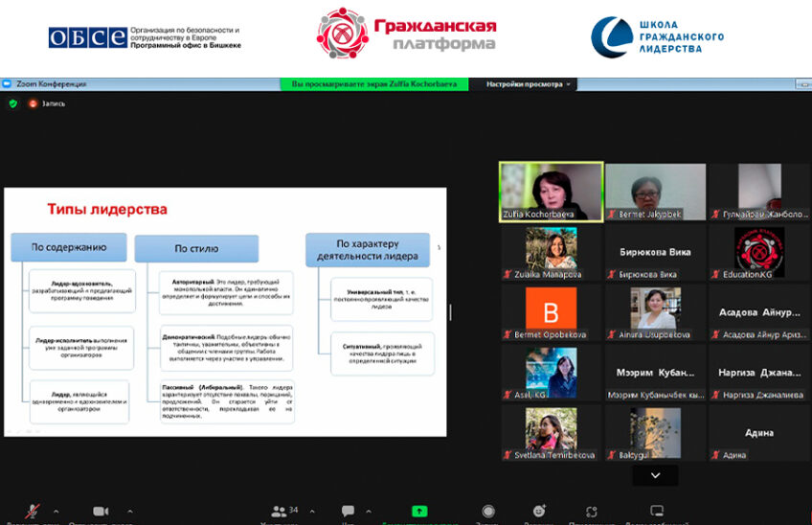Click the green encryption shield icon

tap(13, 103)
